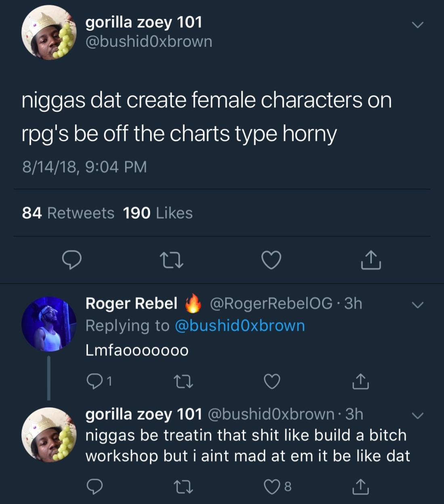Screen dimensions: 444x504
Task: Expand options for Roger Rebel's reply
Action: (x=417, y=305)
